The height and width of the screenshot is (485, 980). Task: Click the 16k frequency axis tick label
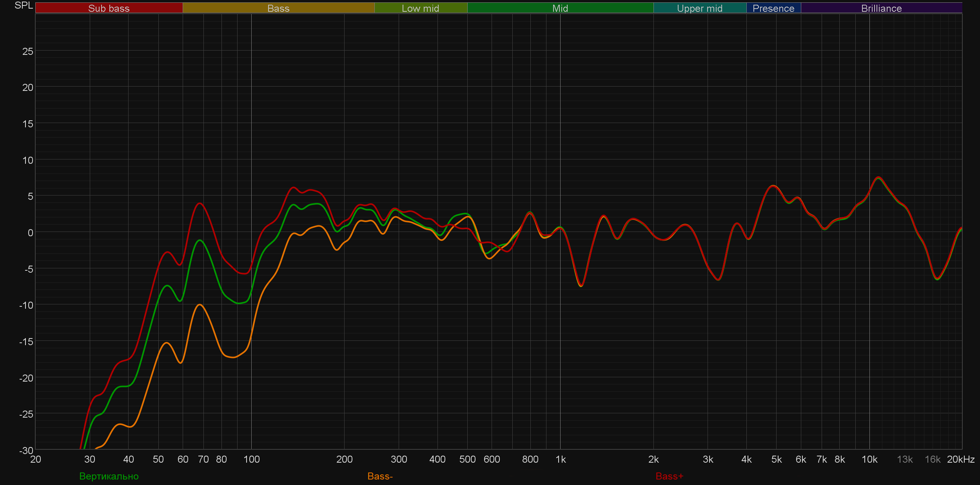(932, 459)
